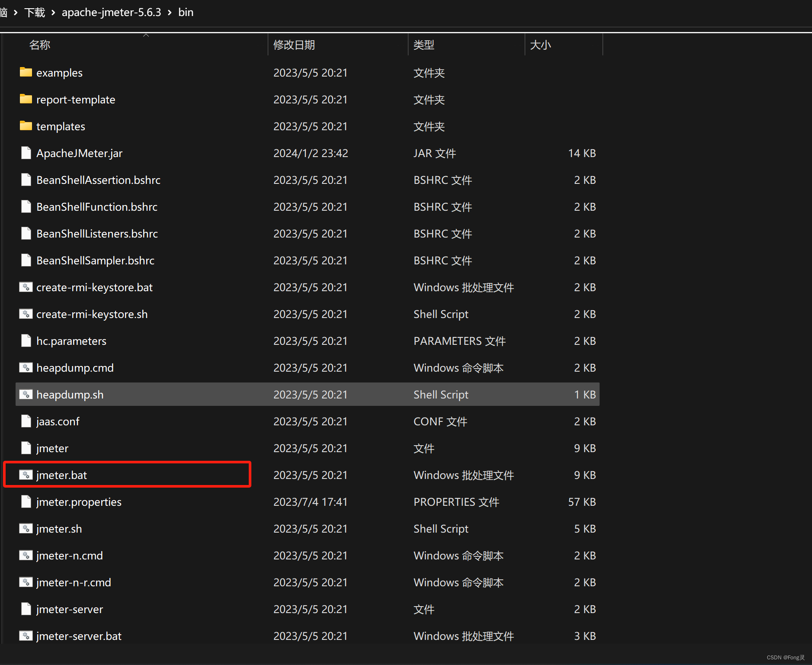Select the folder name templates
Screen dimensions: 812x665
click(x=61, y=126)
